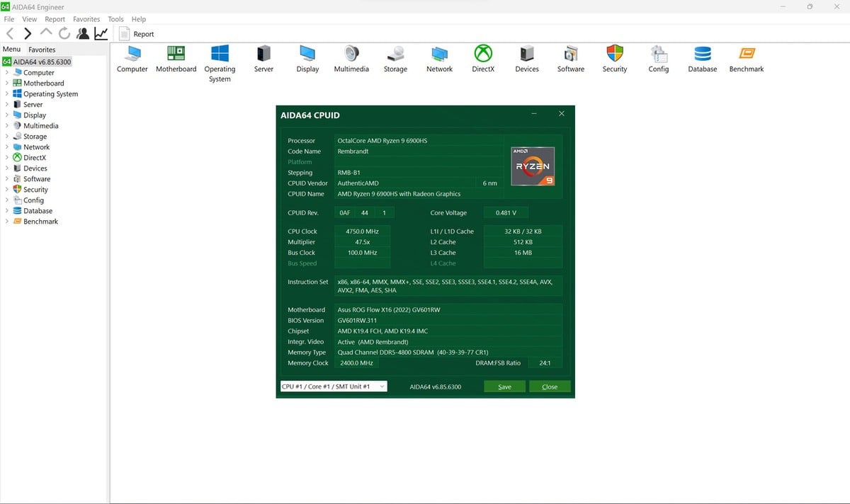The height and width of the screenshot is (504, 850).
Task: Open the Server category icon
Action: point(264,59)
